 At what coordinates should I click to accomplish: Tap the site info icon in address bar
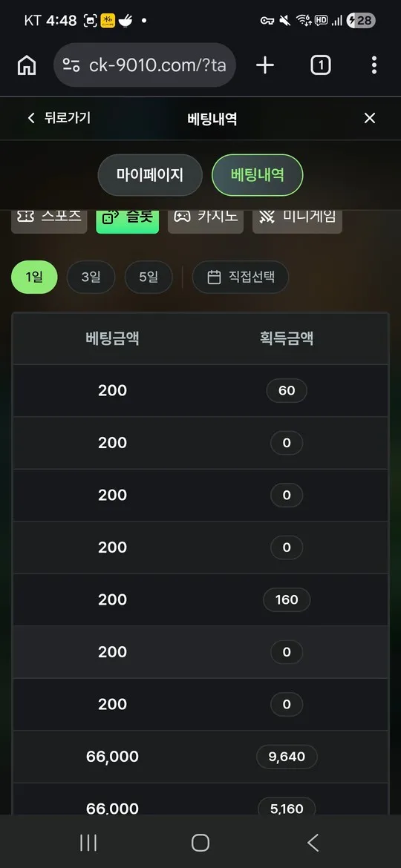tap(71, 65)
